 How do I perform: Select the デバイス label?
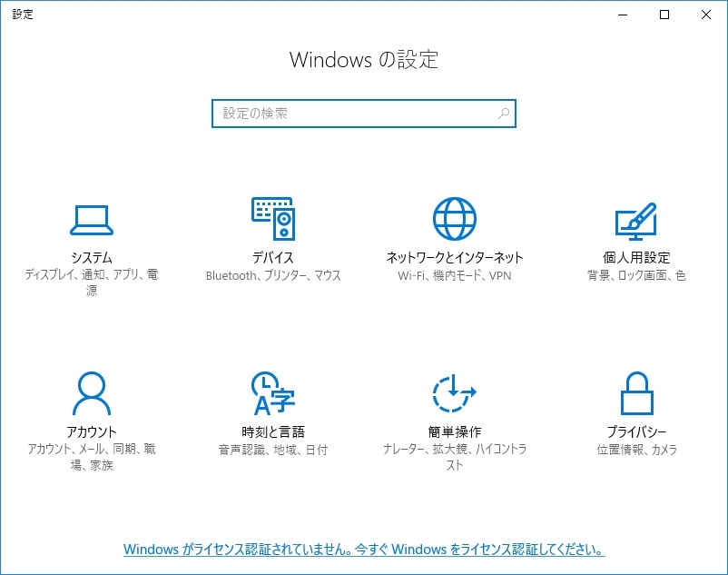tap(273, 257)
